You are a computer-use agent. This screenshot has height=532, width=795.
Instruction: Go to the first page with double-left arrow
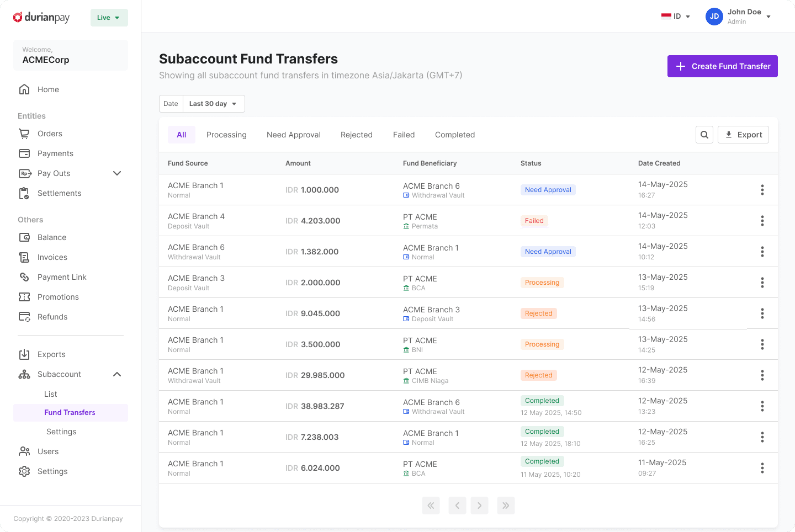point(431,506)
